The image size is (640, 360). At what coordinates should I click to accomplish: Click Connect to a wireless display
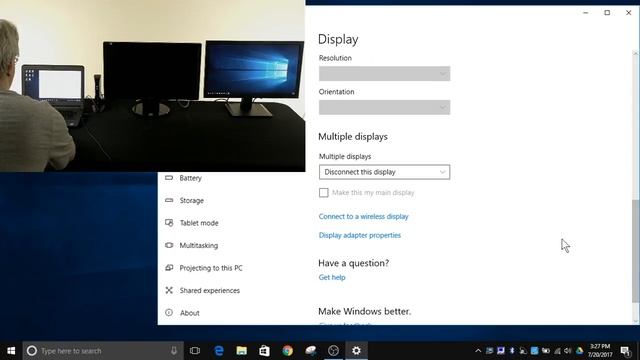[x=363, y=216]
